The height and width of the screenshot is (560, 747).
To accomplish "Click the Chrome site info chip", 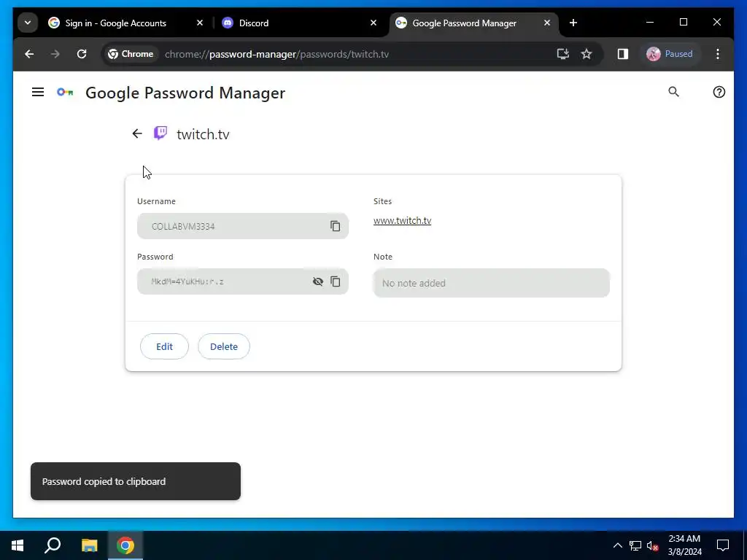I will [x=131, y=54].
